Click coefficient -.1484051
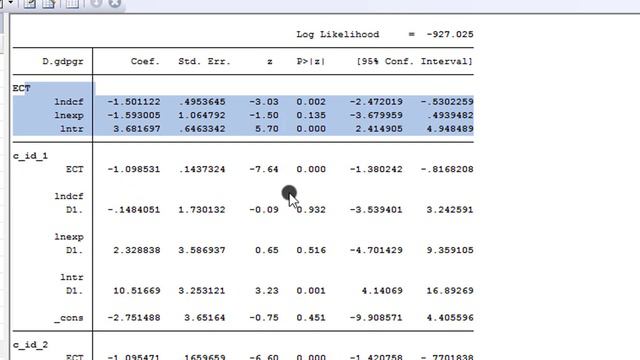This screenshot has height=360, width=640. [x=133, y=210]
